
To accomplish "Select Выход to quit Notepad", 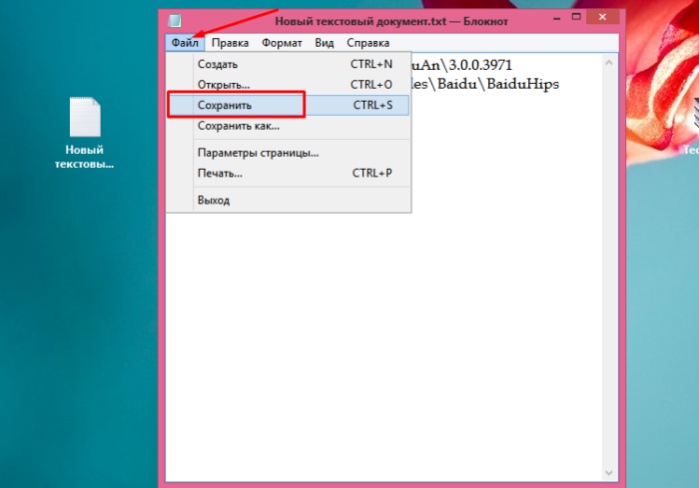I will tap(288, 200).
